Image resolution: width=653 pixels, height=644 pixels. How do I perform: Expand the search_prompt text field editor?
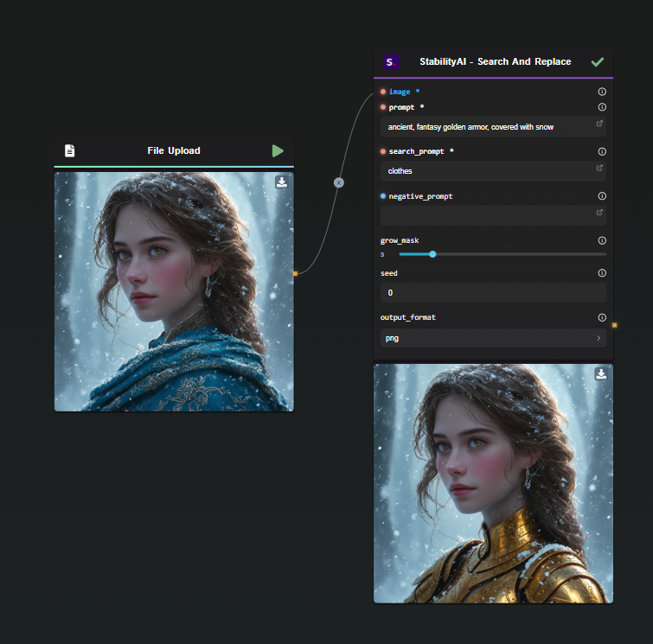pyautogui.click(x=599, y=168)
